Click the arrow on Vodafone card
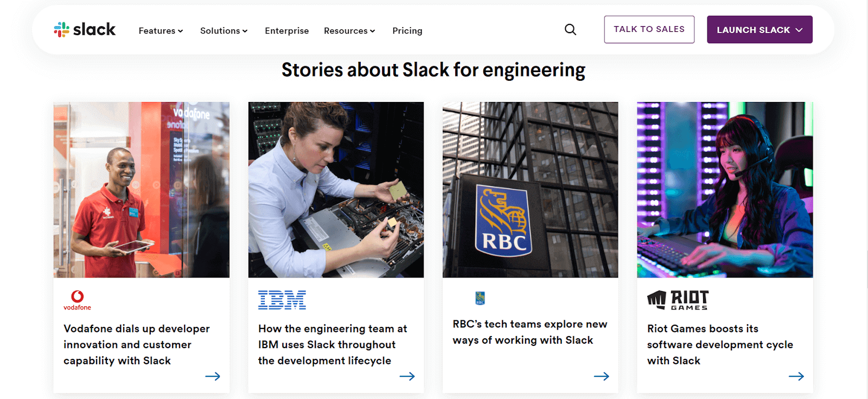Image resolution: width=868 pixels, height=399 pixels. click(x=213, y=376)
